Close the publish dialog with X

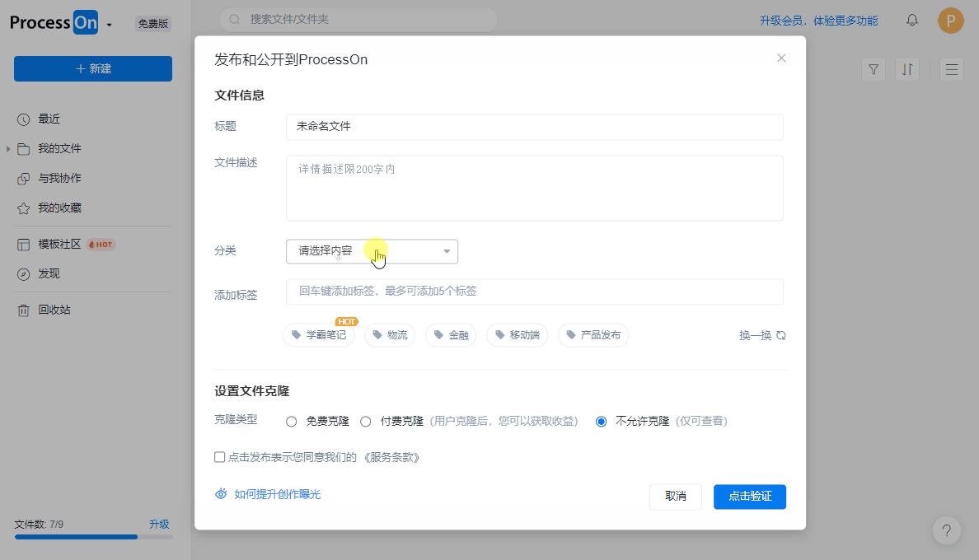tap(781, 58)
